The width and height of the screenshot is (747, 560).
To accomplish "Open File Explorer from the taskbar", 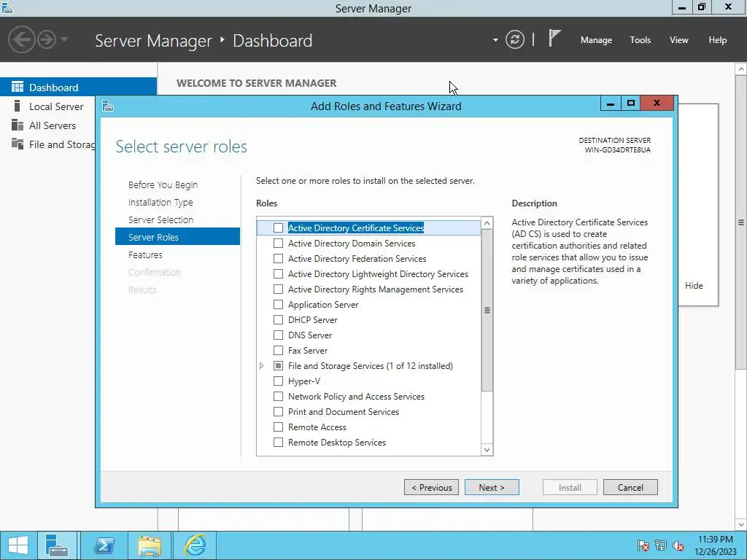I will pyautogui.click(x=150, y=545).
